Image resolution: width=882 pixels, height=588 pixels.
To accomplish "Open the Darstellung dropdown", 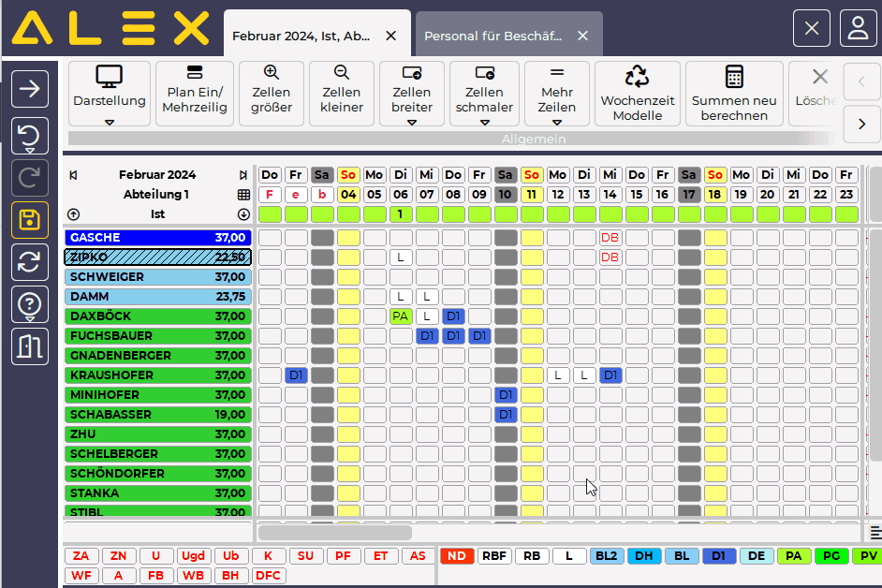I will click(110, 94).
